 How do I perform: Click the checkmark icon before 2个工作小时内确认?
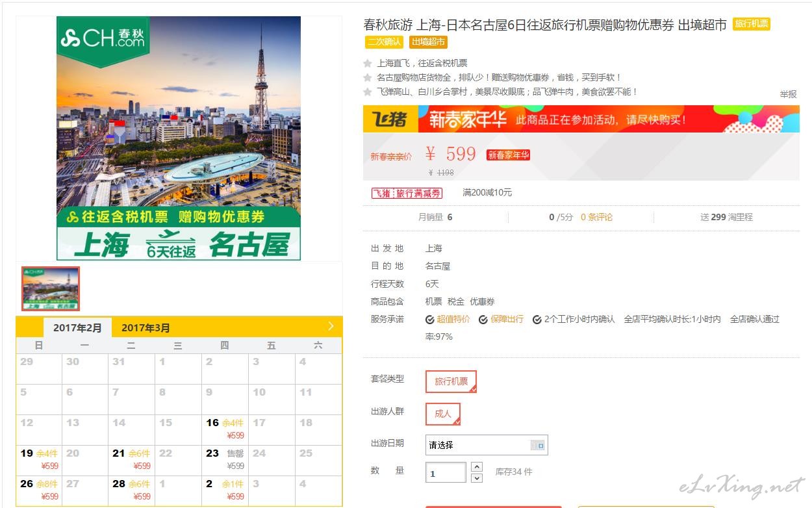(x=537, y=320)
